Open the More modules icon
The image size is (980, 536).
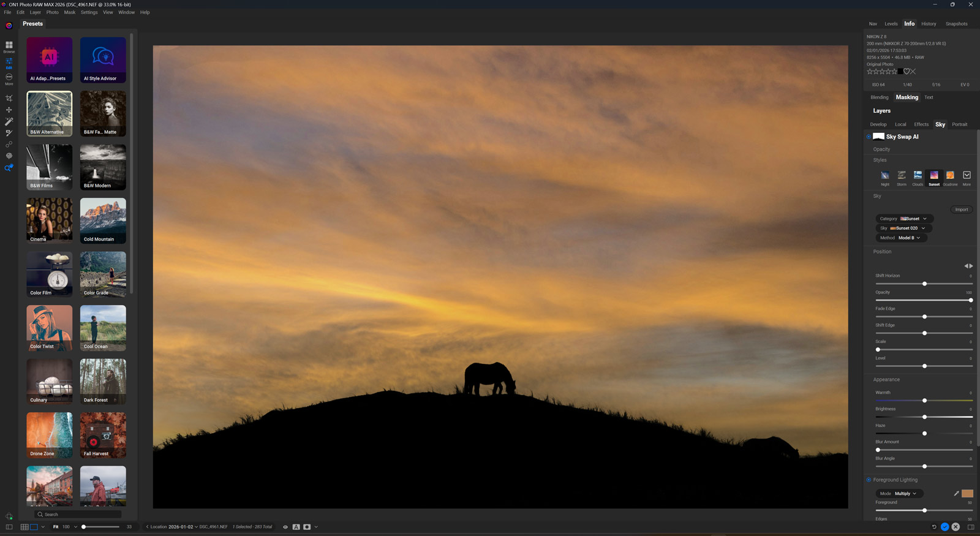pyautogui.click(x=9, y=78)
